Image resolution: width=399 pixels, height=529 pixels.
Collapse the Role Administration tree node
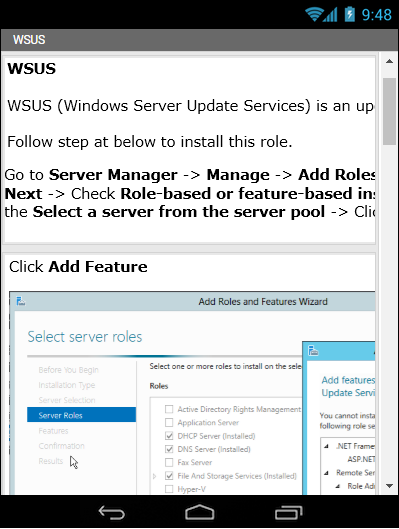(x=338, y=486)
